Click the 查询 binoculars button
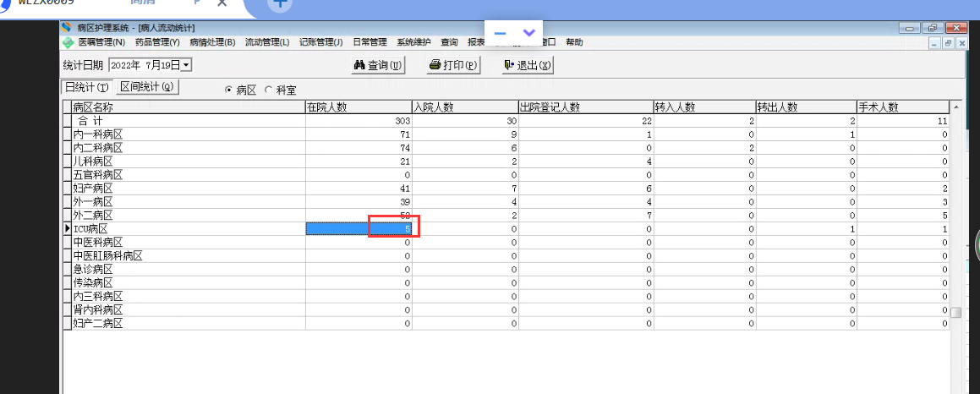 (378, 65)
